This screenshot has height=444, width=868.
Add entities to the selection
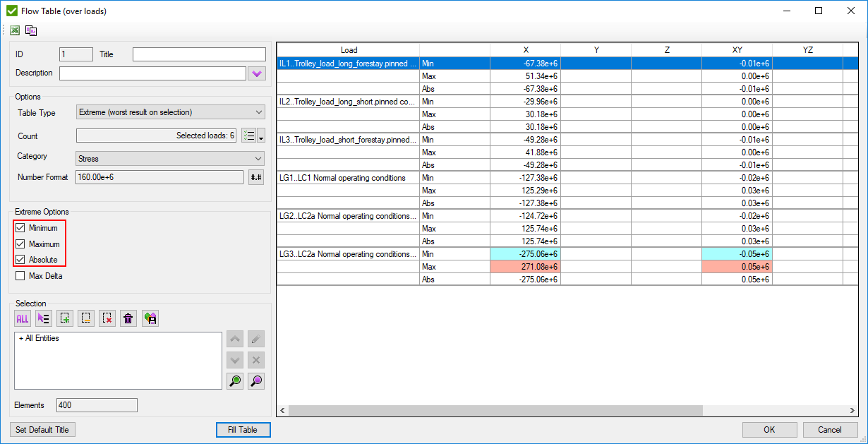pos(65,318)
